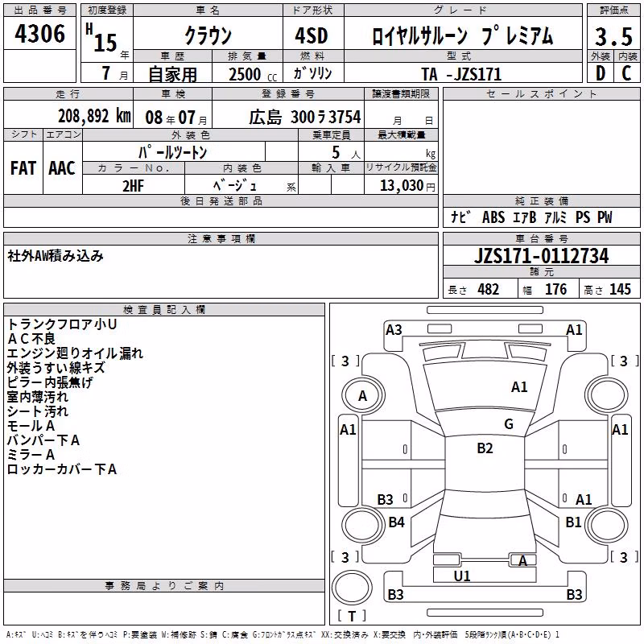The height and width of the screenshot is (644, 644).
Task: Click the アルミ equipment entry
Action: pyautogui.click(x=555, y=217)
